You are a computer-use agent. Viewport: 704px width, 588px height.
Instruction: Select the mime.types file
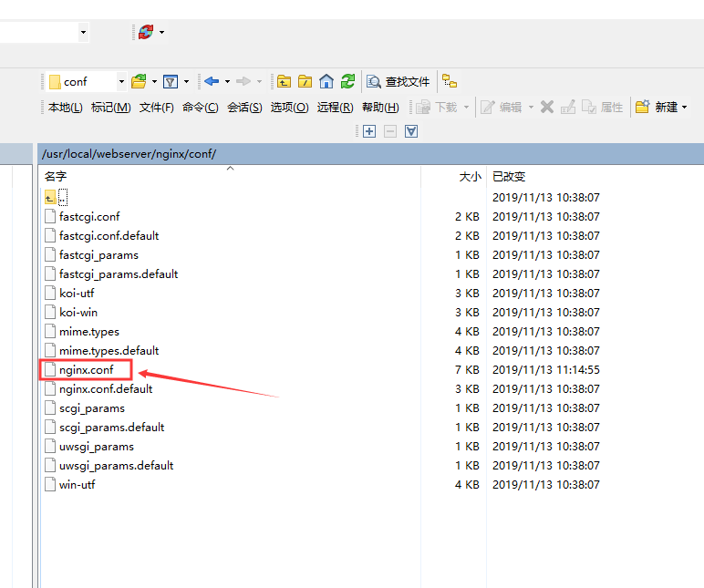[89, 332]
